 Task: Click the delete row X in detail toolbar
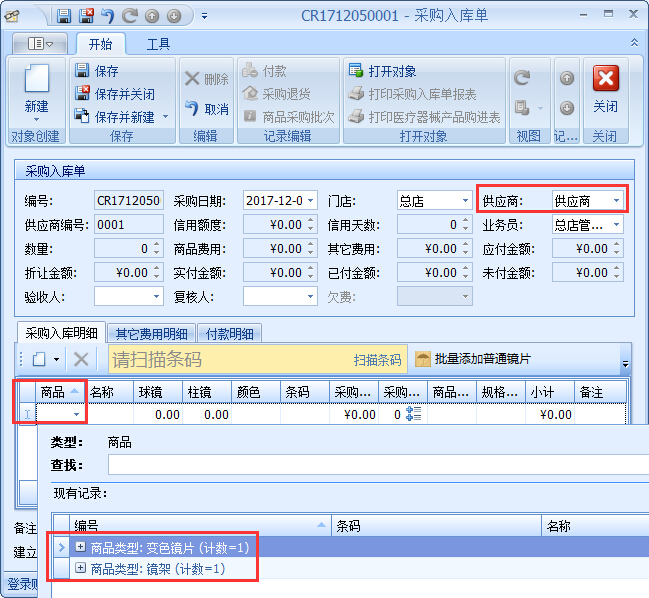81,359
